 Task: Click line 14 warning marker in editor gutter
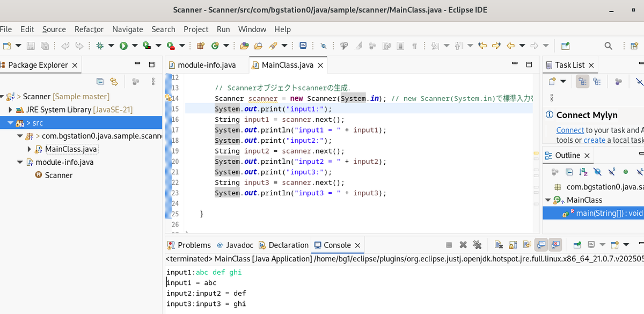[167, 98]
